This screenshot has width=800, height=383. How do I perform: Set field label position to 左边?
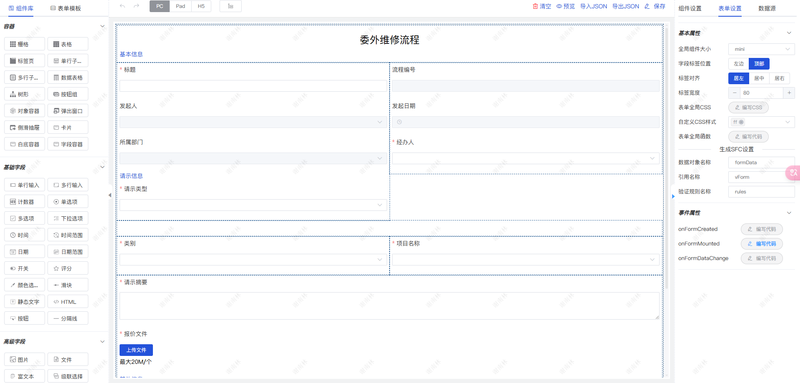738,64
